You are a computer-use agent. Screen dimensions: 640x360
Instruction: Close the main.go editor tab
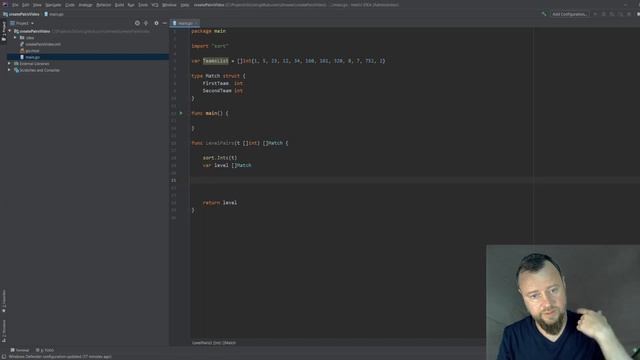tap(197, 23)
